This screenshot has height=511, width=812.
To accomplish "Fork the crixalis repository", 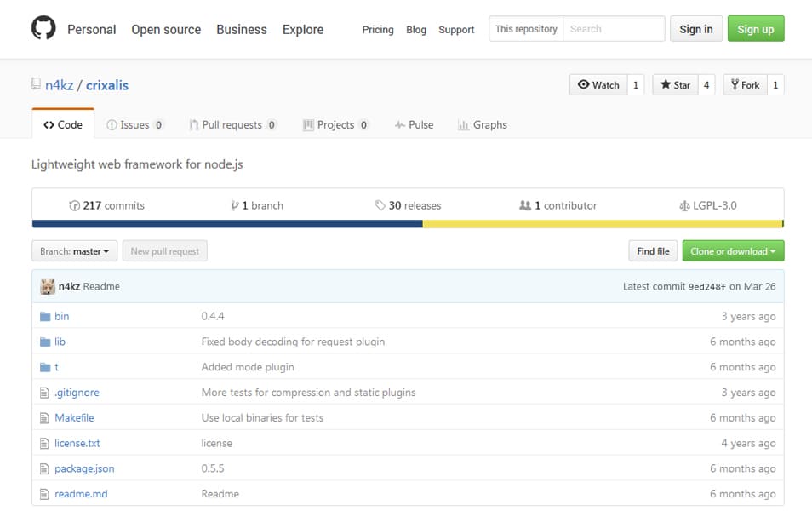I will pyautogui.click(x=744, y=85).
